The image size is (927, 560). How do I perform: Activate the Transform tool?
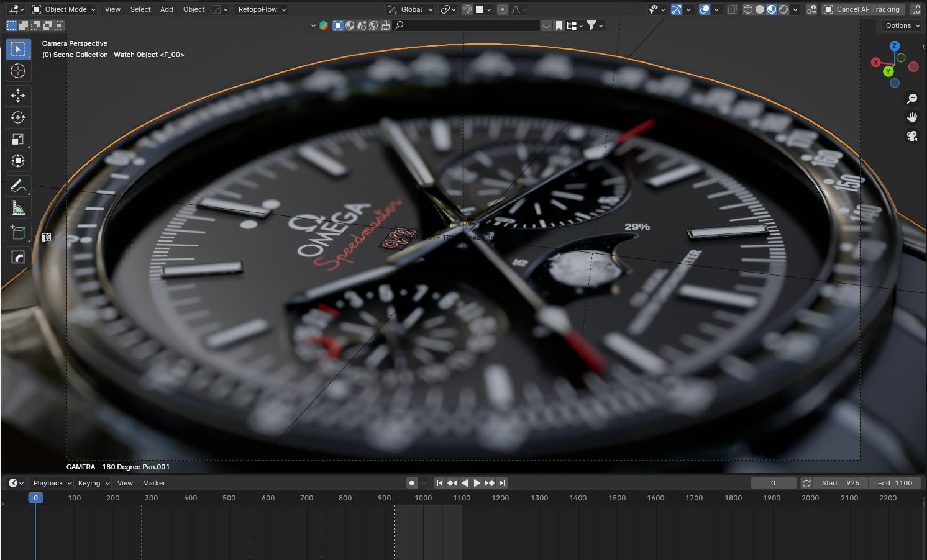pos(18,161)
